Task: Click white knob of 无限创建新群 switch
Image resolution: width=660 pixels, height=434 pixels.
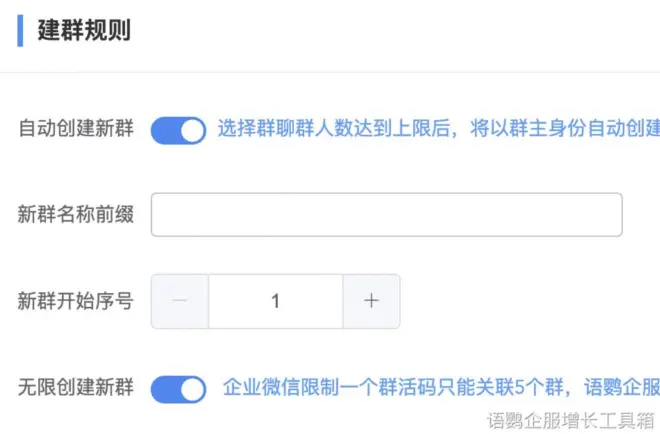Action: pyautogui.click(x=192, y=389)
